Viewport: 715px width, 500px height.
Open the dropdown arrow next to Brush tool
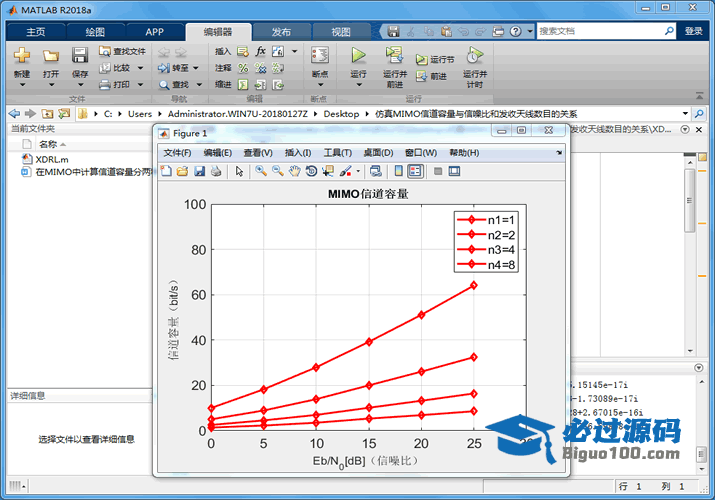(358, 171)
